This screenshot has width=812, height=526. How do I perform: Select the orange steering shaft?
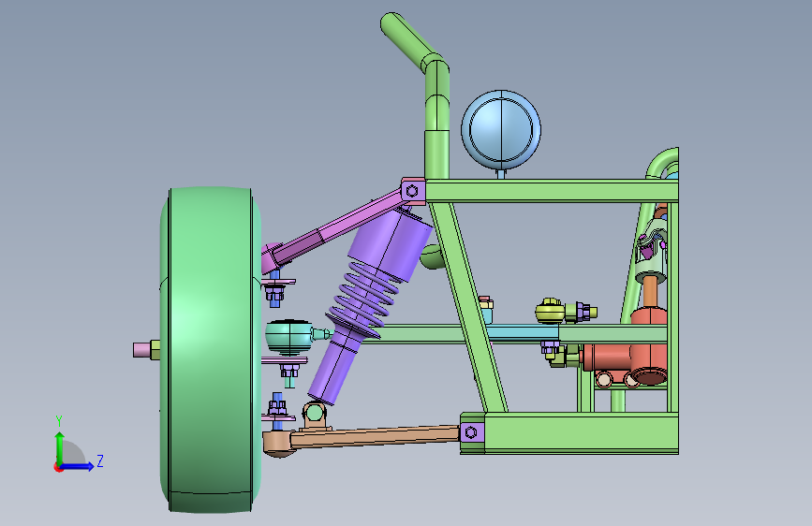coord(650,292)
